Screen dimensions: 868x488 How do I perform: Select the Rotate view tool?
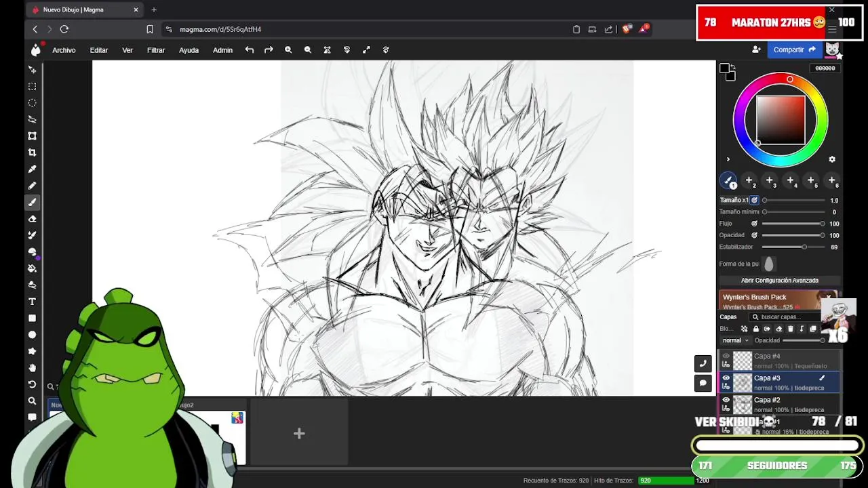tap(32, 384)
